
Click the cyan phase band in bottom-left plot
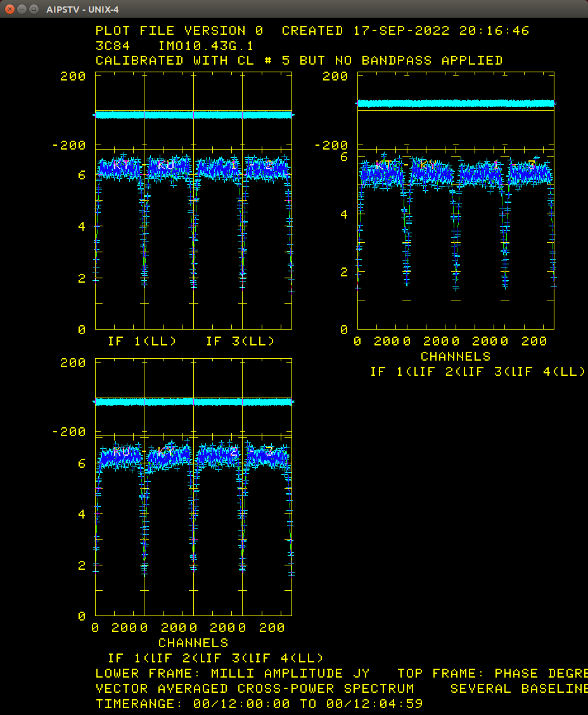[193, 401]
